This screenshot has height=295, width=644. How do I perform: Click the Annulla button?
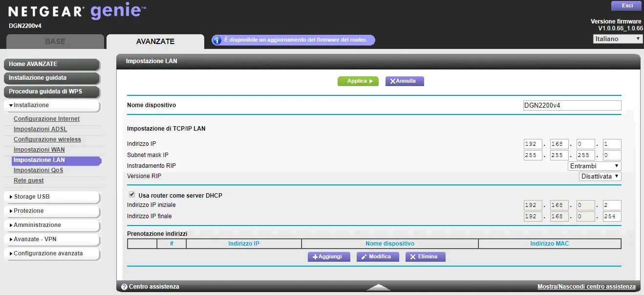405,81
